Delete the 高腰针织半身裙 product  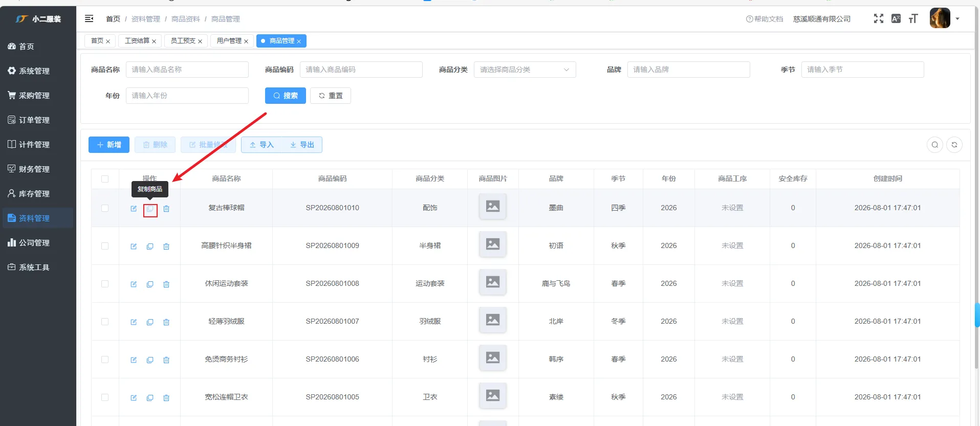[x=166, y=246]
